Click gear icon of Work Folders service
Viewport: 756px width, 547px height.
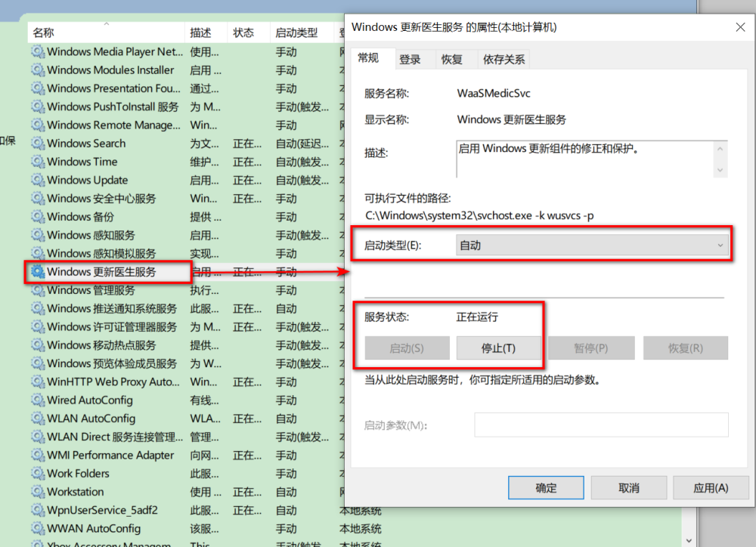38,473
